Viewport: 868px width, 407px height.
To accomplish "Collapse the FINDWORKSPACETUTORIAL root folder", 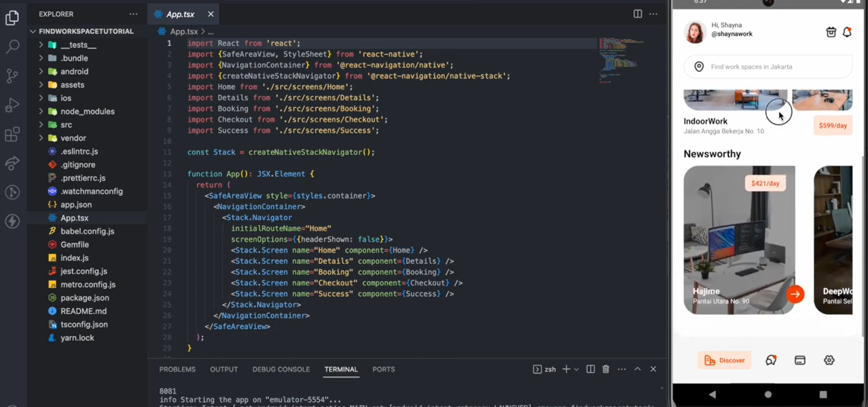I will tap(33, 31).
